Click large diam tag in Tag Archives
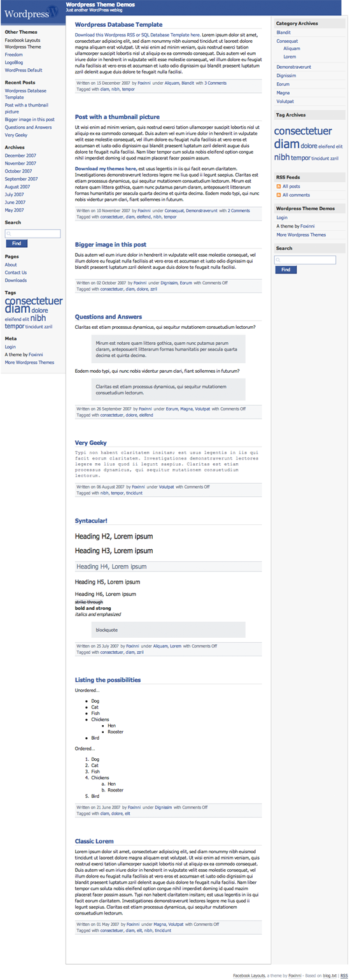 pyautogui.click(x=286, y=144)
